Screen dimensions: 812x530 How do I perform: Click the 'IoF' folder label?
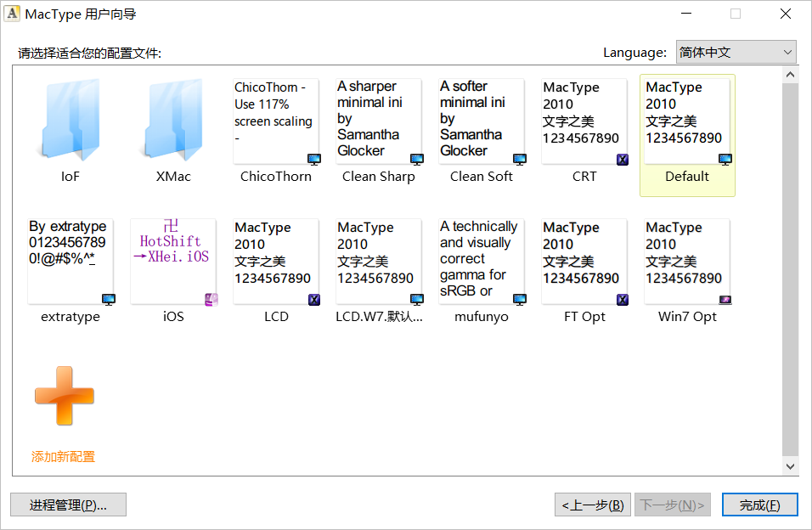coord(70,177)
